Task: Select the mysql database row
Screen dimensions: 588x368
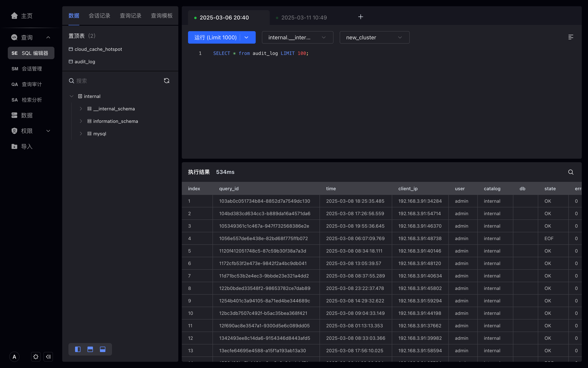Action: coord(100,134)
